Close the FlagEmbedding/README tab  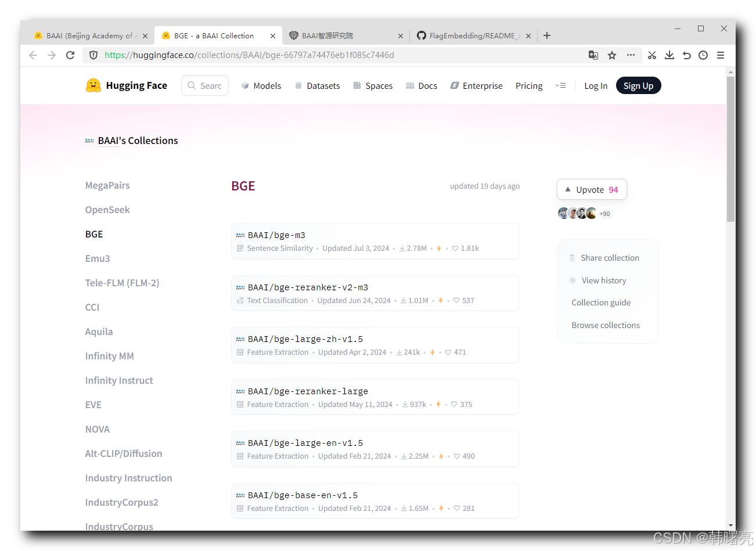528,36
